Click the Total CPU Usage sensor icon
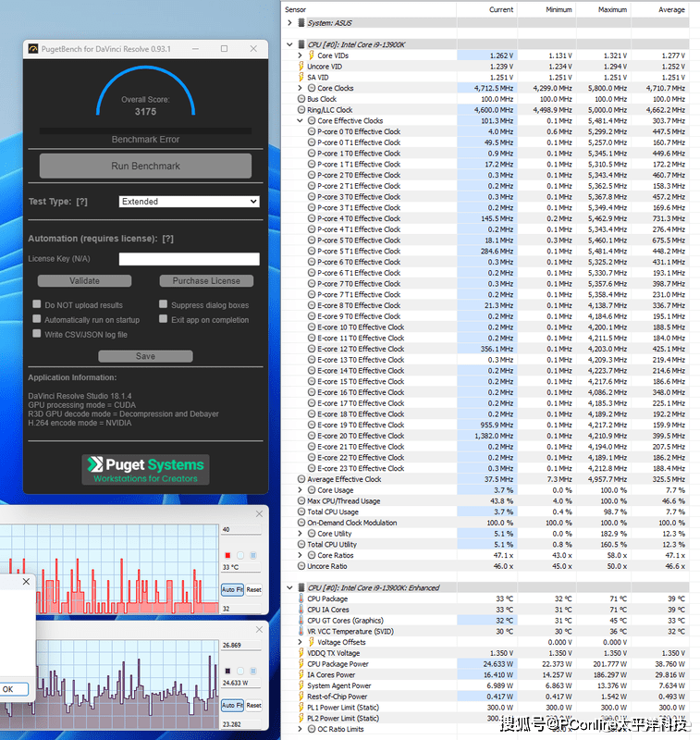The image size is (700, 740). 301,512
